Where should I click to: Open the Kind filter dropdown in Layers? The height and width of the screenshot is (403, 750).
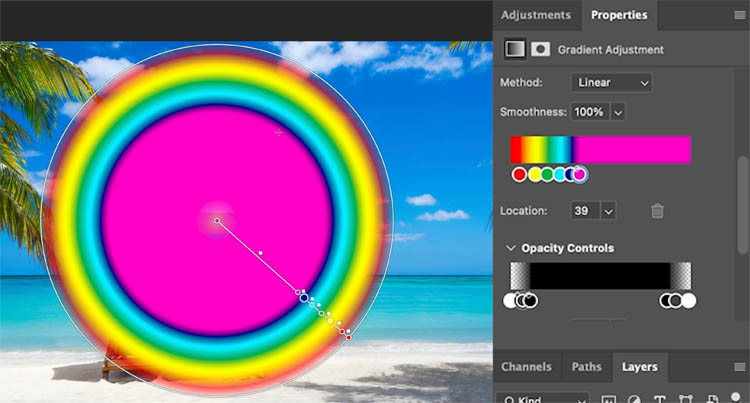tap(542, 399)
